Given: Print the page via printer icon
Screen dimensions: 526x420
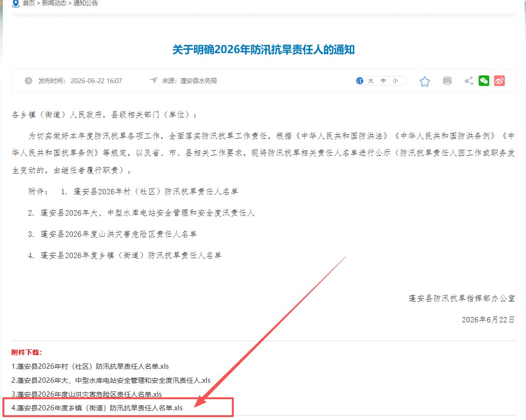Looking at the screenshot, I should 447,81.
